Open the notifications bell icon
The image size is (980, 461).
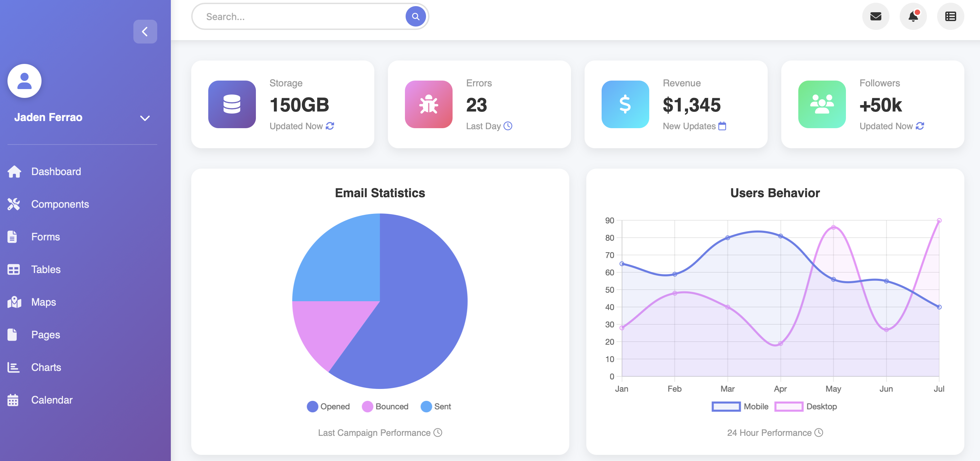click(x=913, y=16)
